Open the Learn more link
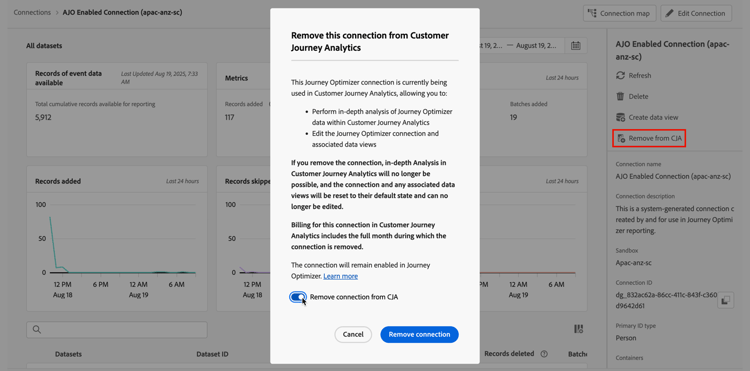 point(341,276)
